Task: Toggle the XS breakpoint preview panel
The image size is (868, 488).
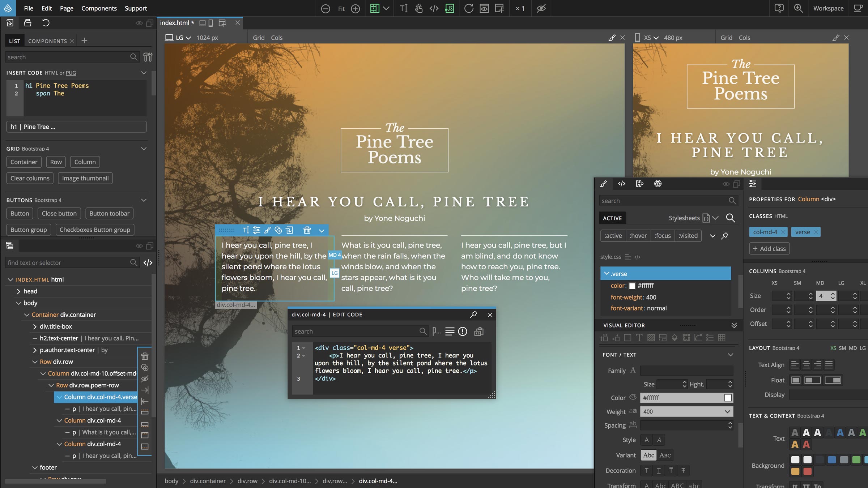Action: (847, 38)
